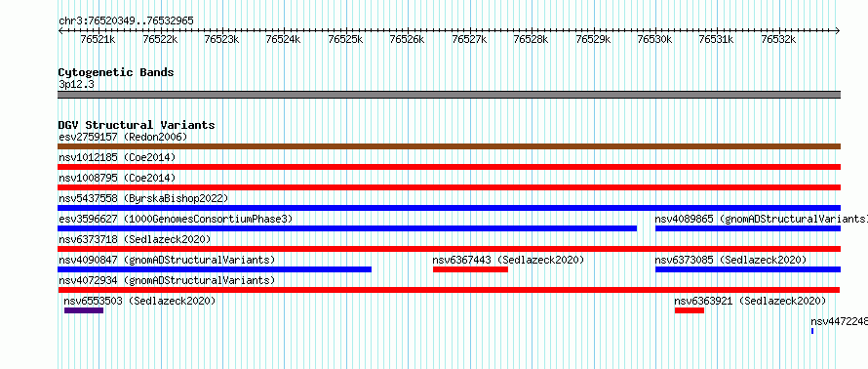Click the chr3:76520349..76532965 region label
The image size is (868, 369).
point(126,20)
